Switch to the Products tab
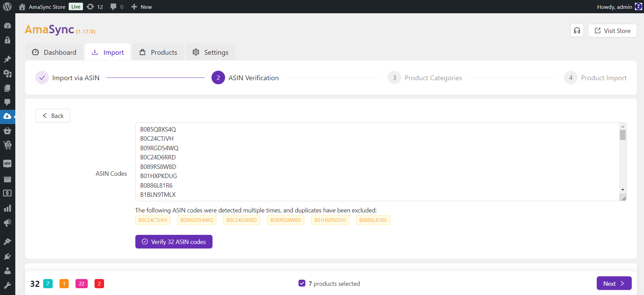Image resolution: width=644 pixels, height=295 pixels. tap(158, 52)
